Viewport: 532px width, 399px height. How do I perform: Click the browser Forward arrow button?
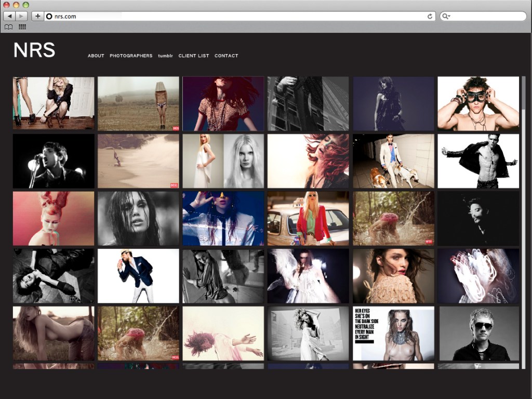click(22, 16)
